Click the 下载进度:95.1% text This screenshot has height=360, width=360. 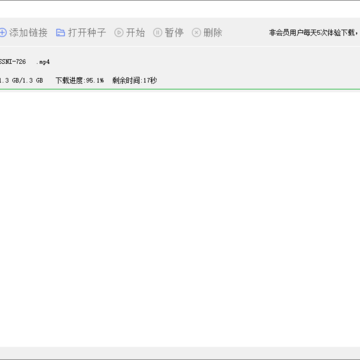(80, 80)
